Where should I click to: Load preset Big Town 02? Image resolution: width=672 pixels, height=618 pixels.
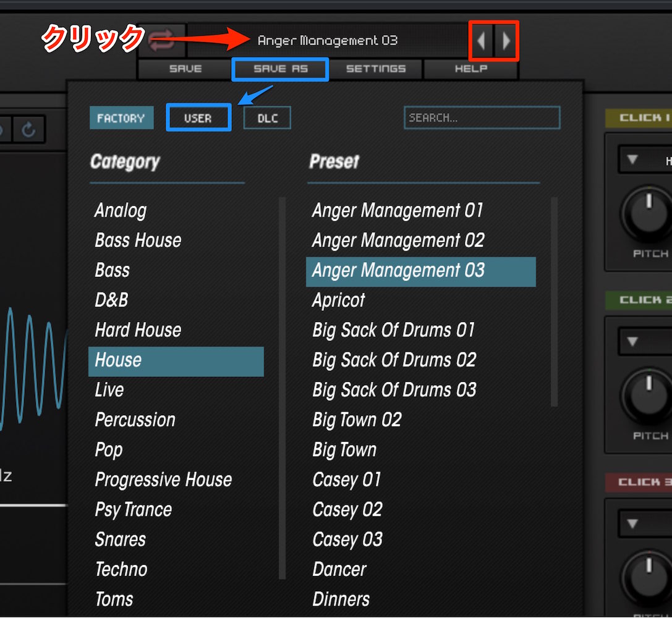tap(421, 420)
